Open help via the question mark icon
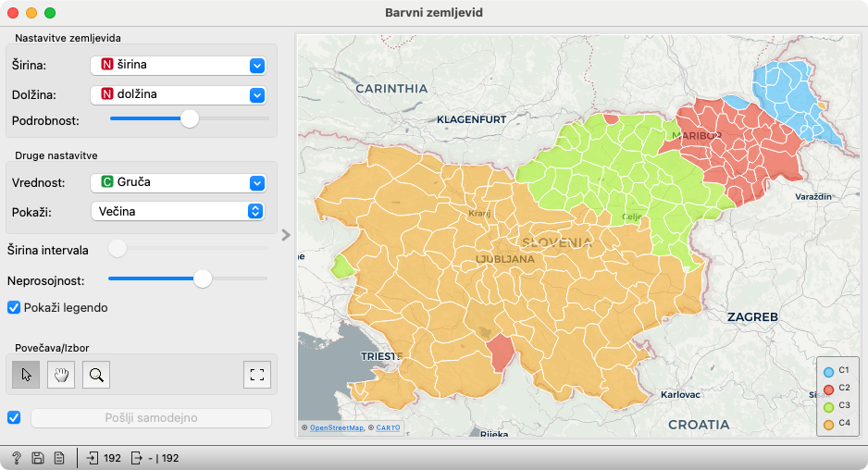Image resolution: width=868 pixels, height=470 pixels. tap(17, 458)
